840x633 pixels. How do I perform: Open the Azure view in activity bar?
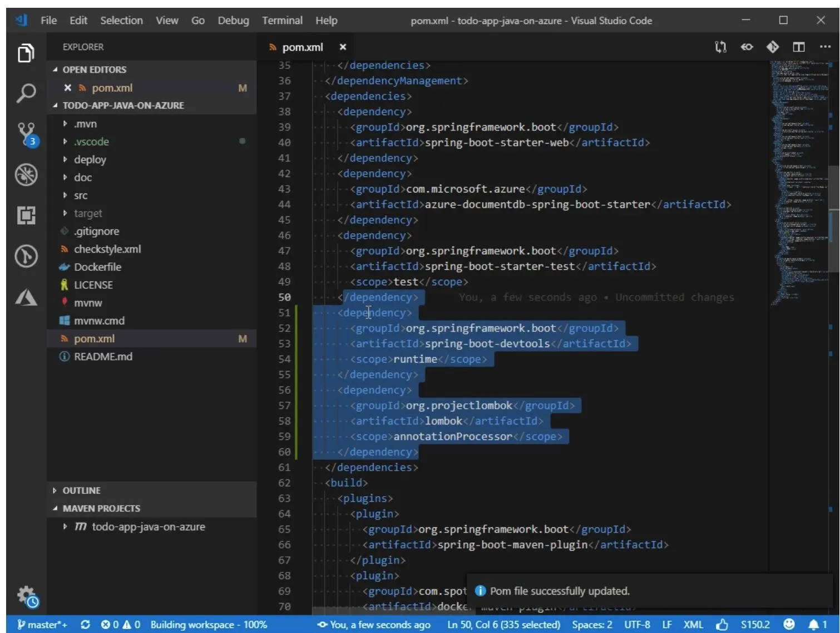[26, 298]
